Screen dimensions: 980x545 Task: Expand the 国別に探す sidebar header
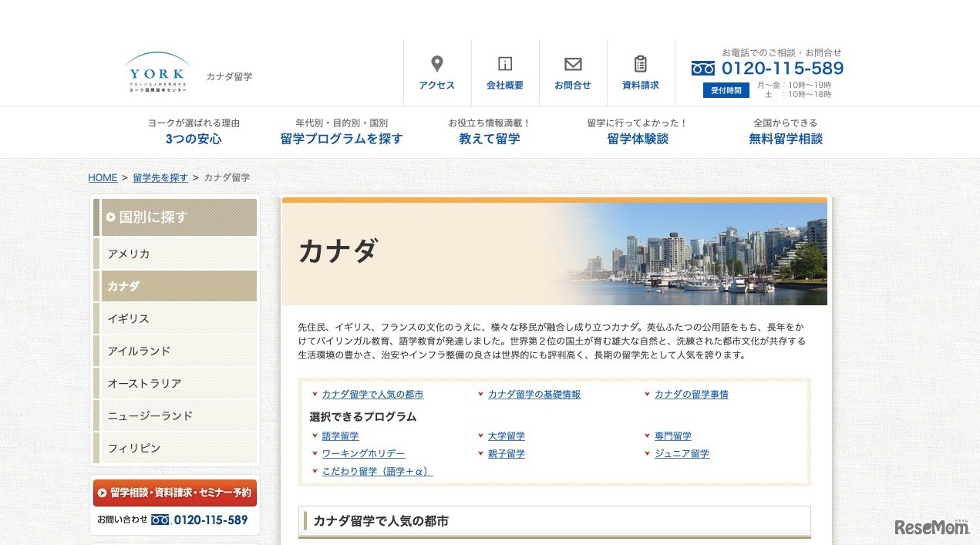(x=177, y=217)
